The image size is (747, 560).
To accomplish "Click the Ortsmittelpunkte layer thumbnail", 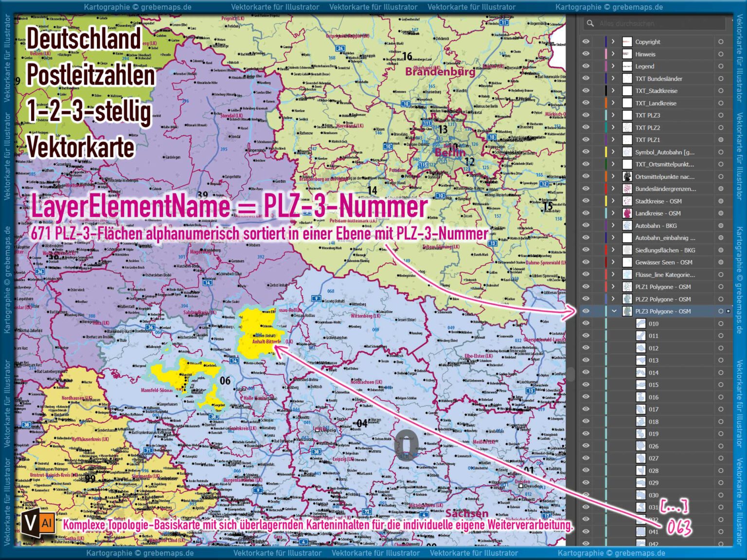I will pyautogui.click(x=627, y=176).
